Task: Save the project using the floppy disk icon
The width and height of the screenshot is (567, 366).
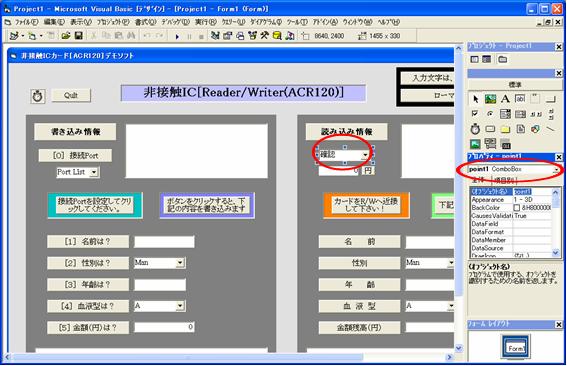Action: pos(78,35)
